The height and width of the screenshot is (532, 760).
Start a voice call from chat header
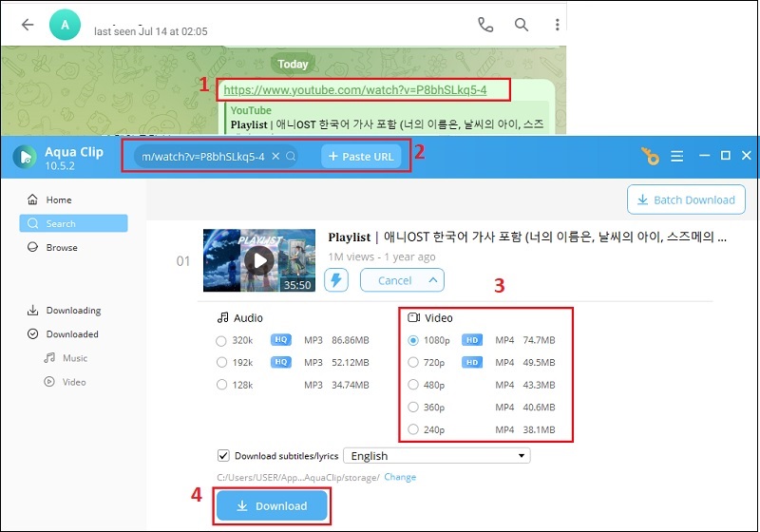click(x=485, y=25)
